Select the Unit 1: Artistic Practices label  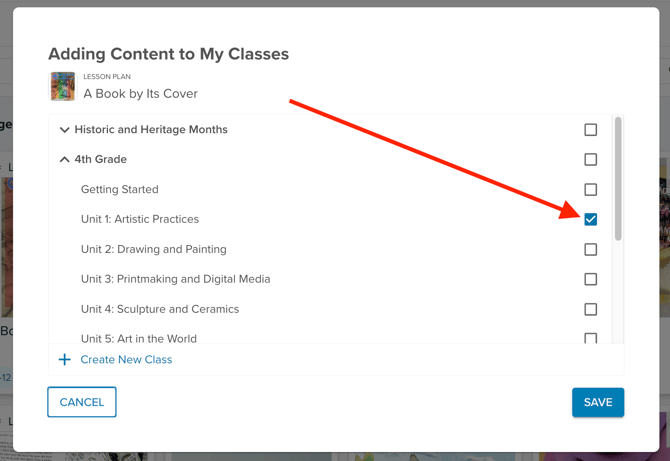[140, 219]
